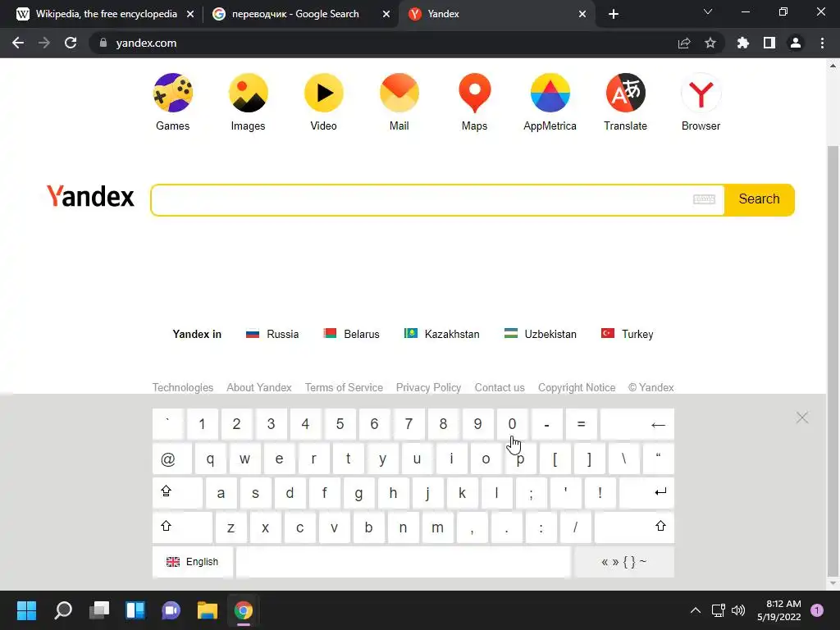
Task: Click the Yandex logo beside search box
Action: pyautogui.click(x=90, y=197)
